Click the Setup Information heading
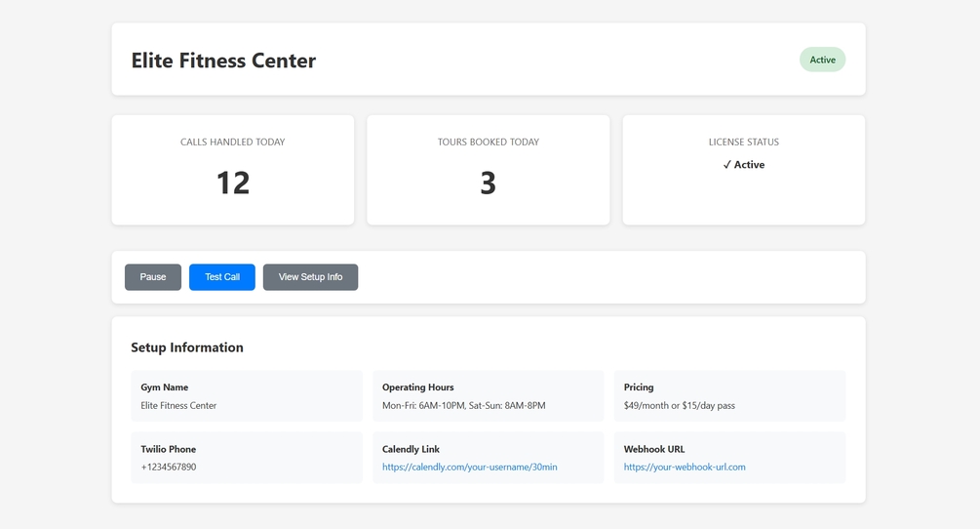 187,347
